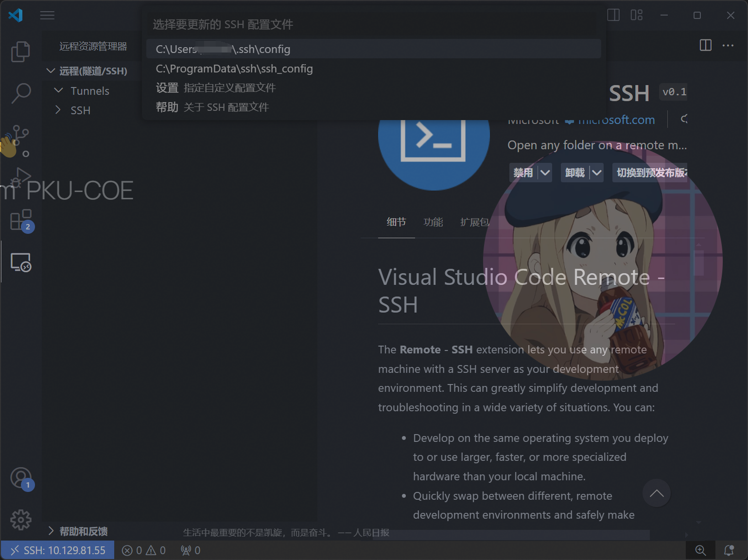The height and width of the screenshot is (560, 748).
Task: Select C:\ProgramData\ssh\ssh_config option
Action: coord(373,69)
